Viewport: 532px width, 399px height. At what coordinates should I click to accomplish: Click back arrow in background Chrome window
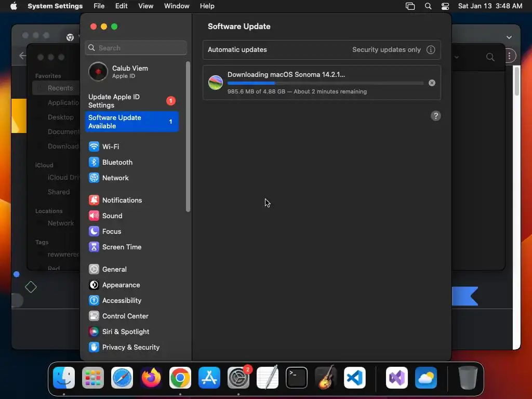[23, 56]
